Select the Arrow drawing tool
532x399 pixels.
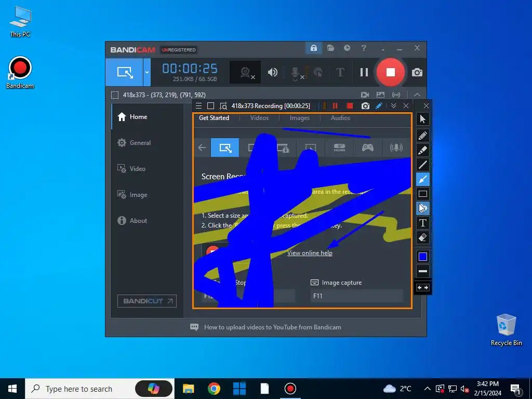coord(422,179)
